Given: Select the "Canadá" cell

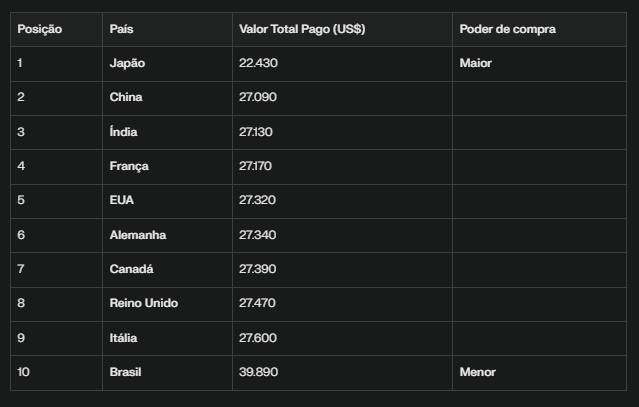Looking at the screenshot, I should click(131, 269).
